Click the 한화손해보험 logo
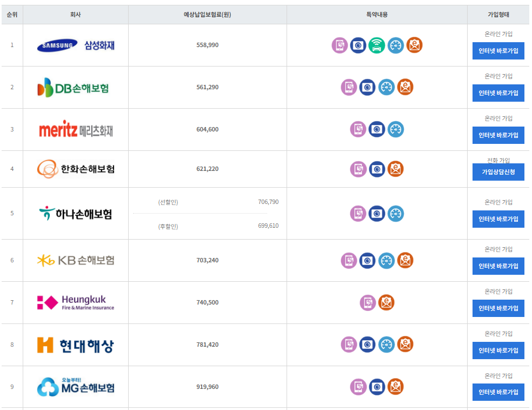The height and width of the screenshot is (410, 532). [x=76, y=169]
